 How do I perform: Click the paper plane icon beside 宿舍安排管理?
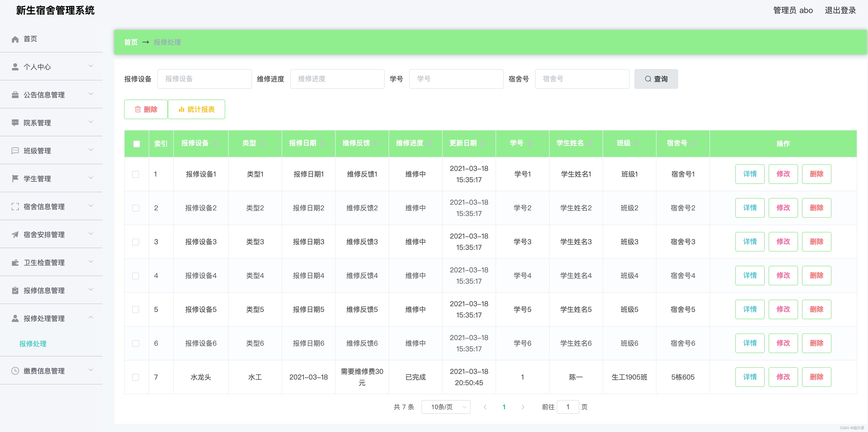point(15,235)
